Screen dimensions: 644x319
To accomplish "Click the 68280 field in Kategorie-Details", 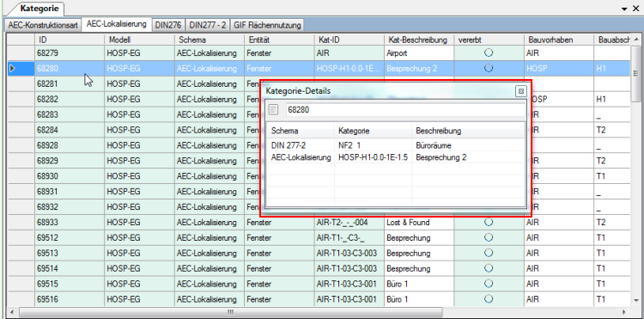I will 404,110.
